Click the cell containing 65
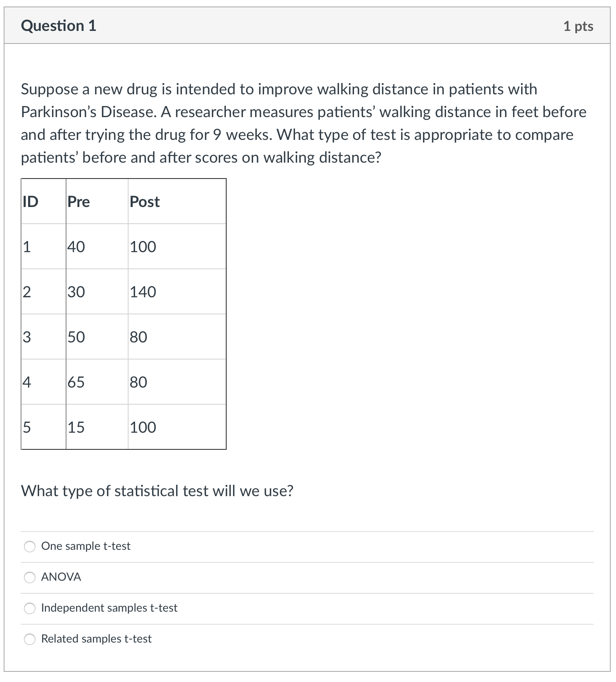The image size is (616, 682). 75,382
